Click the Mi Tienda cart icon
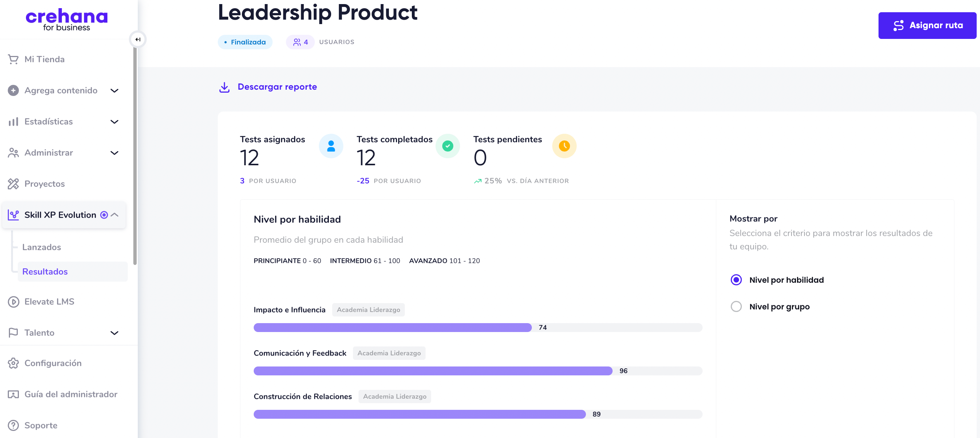 [13, 59]
